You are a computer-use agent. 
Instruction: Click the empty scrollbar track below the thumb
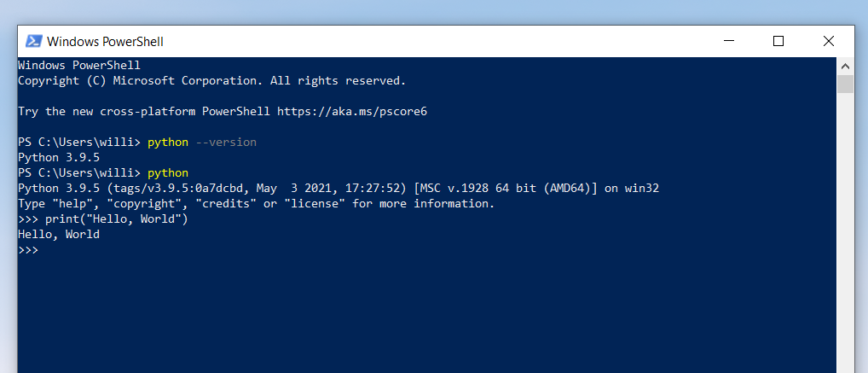[845, 233]
